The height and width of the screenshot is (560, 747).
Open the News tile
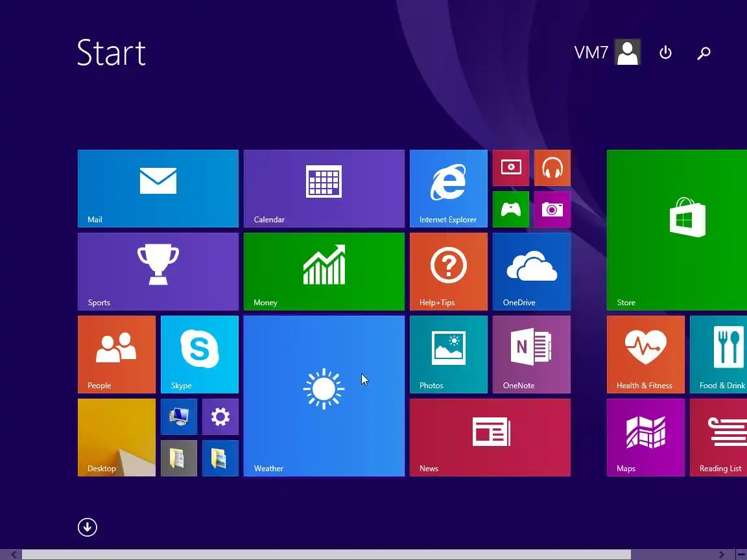490,437
